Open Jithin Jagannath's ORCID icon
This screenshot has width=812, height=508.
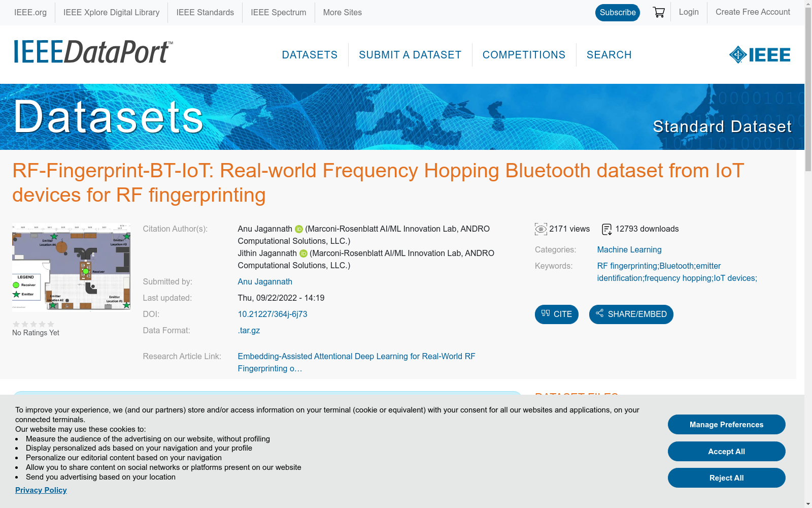pos(303,253)
